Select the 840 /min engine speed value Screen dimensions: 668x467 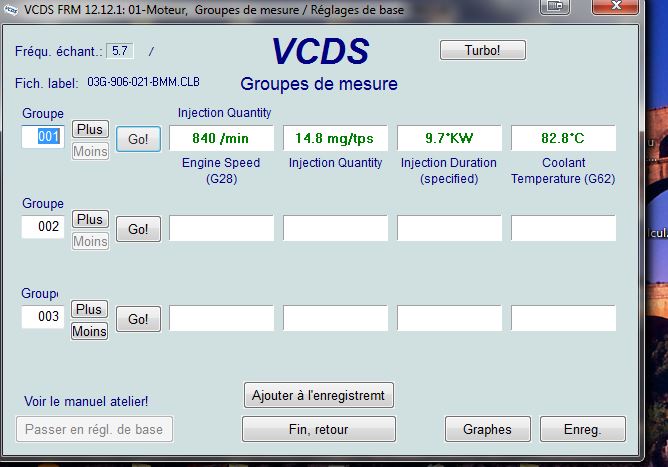(221, 138)
